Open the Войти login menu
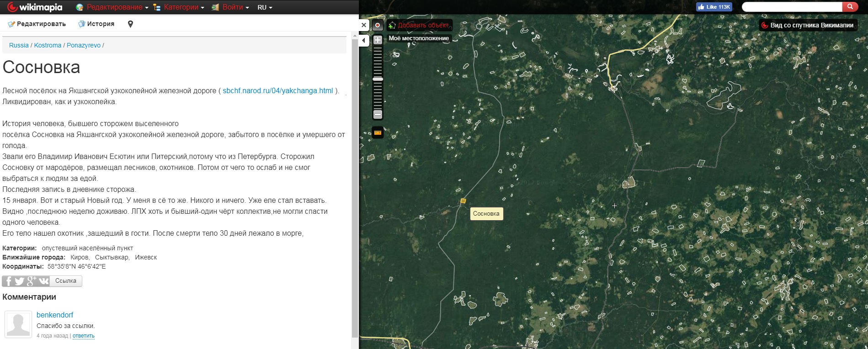Viewport: 868px width, 349px height. pyautogui.click(x=235, y=7)
